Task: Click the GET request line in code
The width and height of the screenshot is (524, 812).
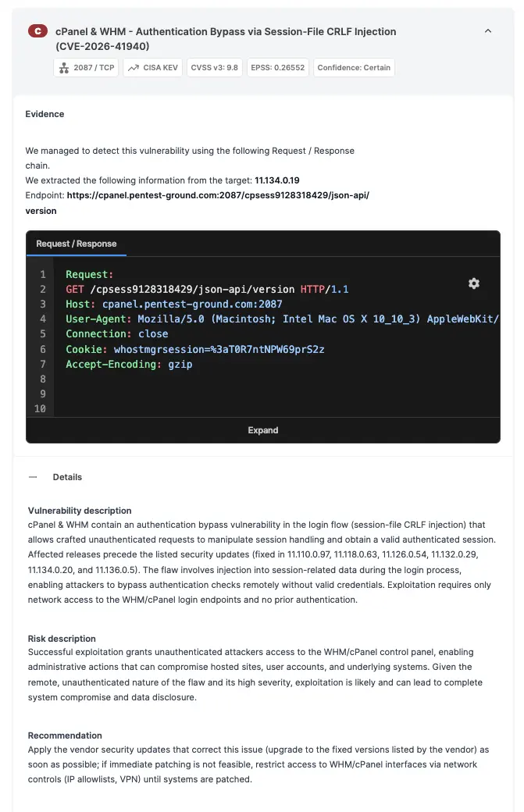Action: (207, 289)
